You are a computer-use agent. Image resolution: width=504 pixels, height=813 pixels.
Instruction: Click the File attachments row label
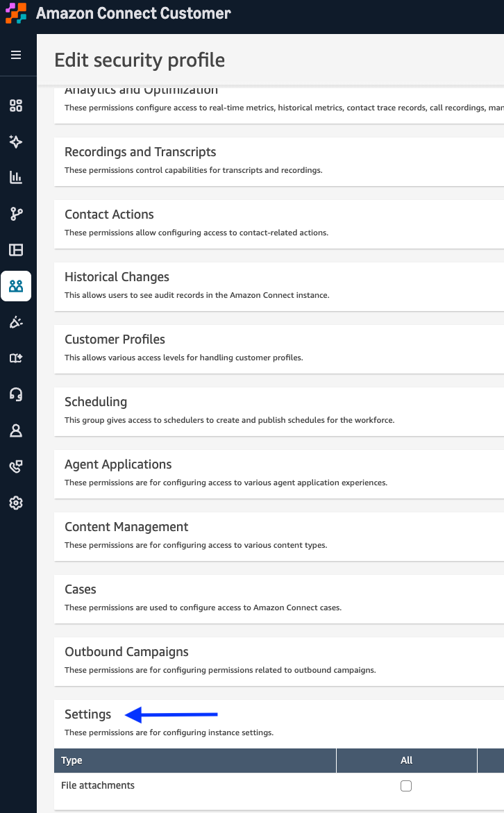[97, 785]
